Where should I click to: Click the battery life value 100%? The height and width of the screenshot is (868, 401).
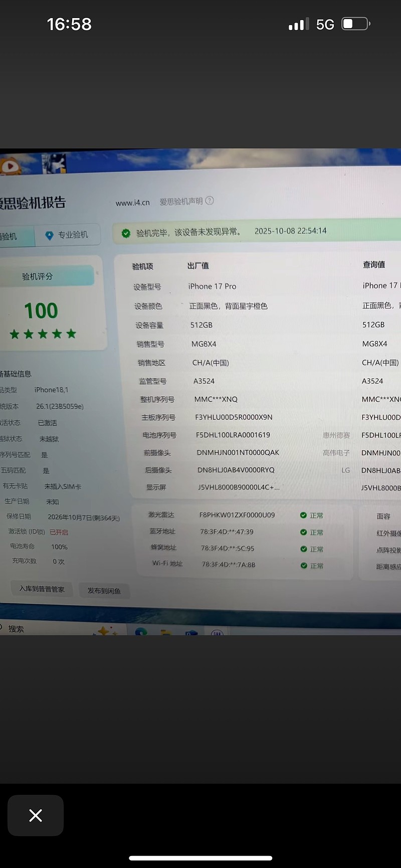pyautogui.click(x=59, y=547)
